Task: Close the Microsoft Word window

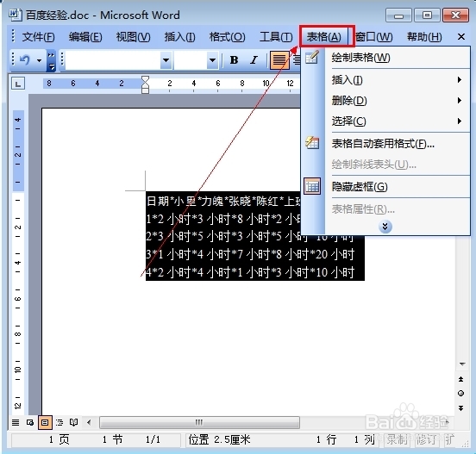Action: 455,16
